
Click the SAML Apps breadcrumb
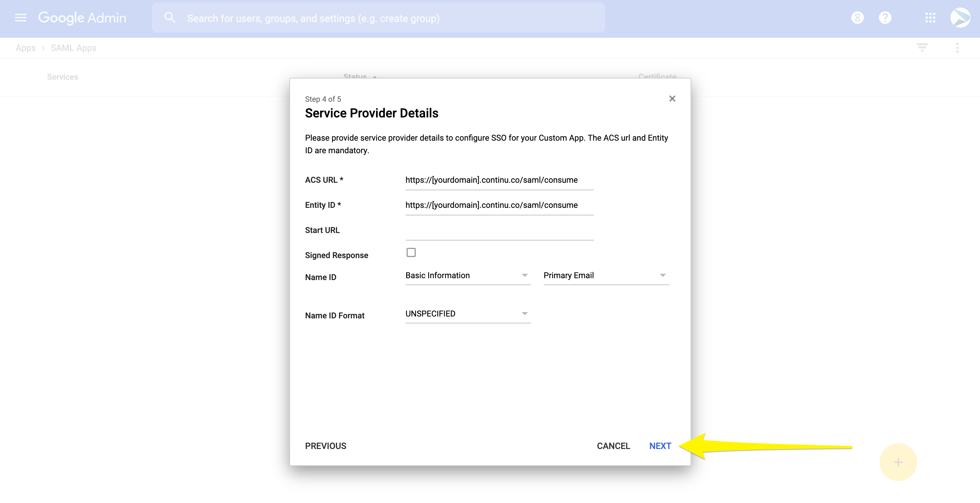pos(73,48)
